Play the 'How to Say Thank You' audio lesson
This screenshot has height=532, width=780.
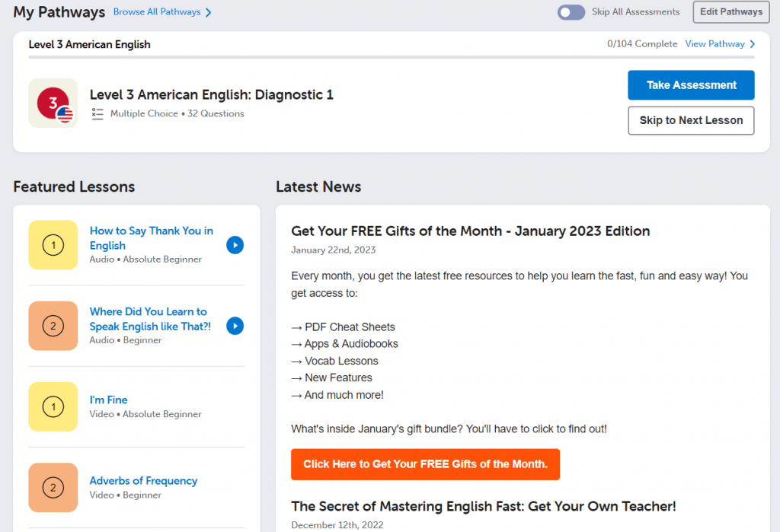pos(235,245)
